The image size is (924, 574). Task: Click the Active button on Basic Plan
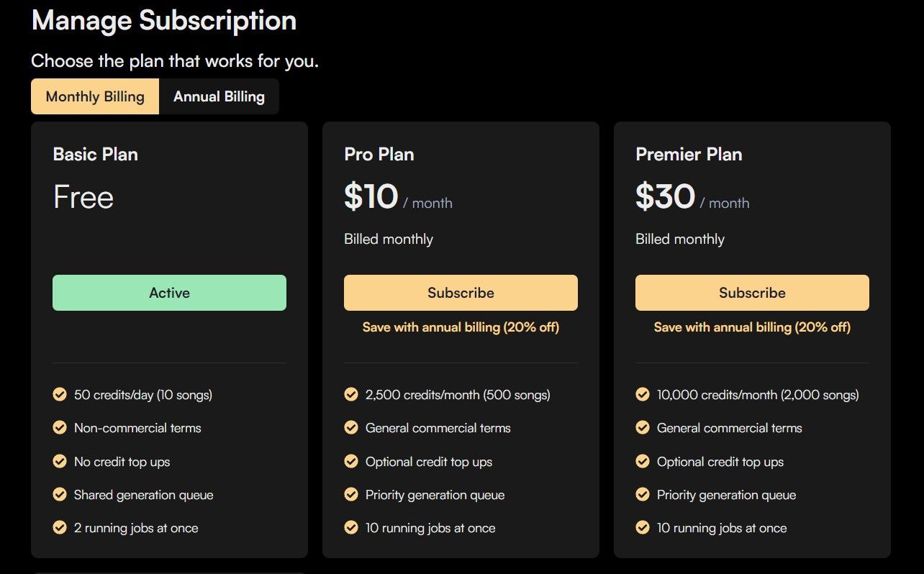pos(169,293)
